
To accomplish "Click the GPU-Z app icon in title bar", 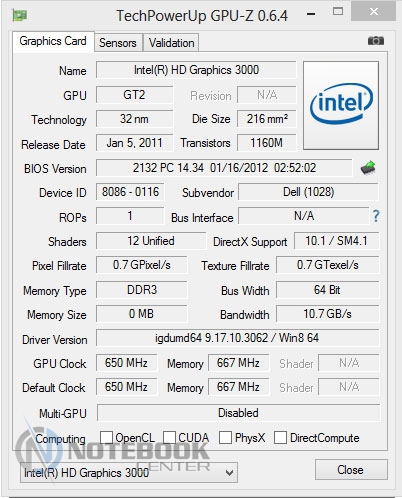I will coord(20,15).
